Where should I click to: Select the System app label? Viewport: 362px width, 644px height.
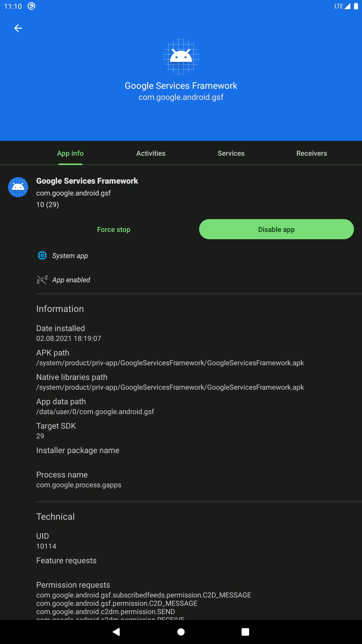(x=70, y=256)
